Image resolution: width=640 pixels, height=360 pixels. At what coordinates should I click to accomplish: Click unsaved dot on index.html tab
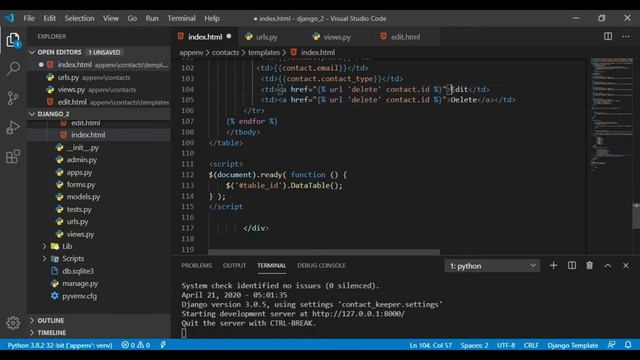(229, 36)
